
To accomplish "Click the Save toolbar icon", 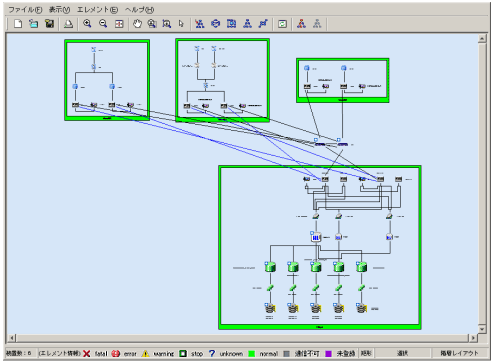I will click(x=50, y=24).
